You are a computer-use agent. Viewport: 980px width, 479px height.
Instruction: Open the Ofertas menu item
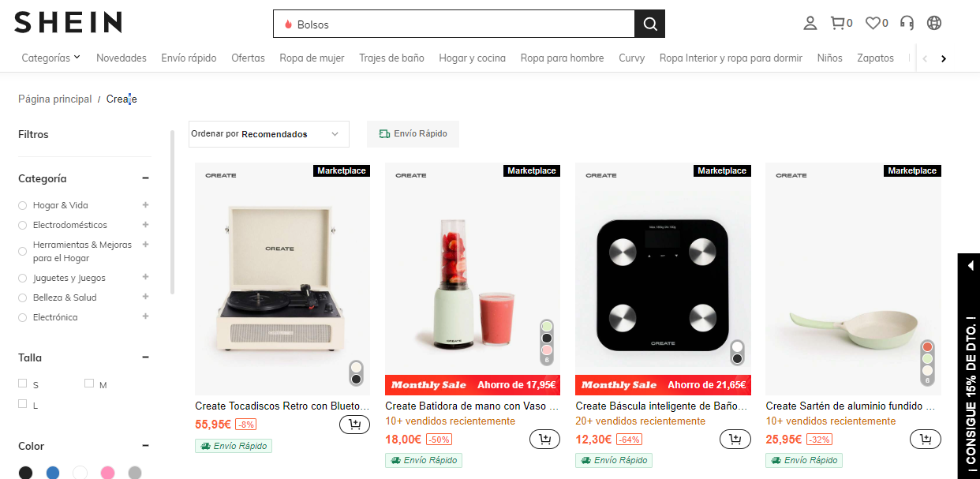coord(248,58)
